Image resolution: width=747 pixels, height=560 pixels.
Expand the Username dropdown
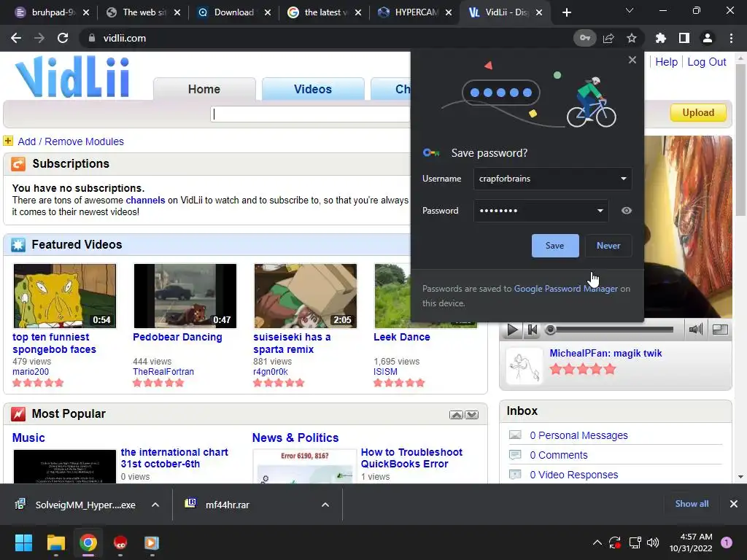click(x=623, y=179)
